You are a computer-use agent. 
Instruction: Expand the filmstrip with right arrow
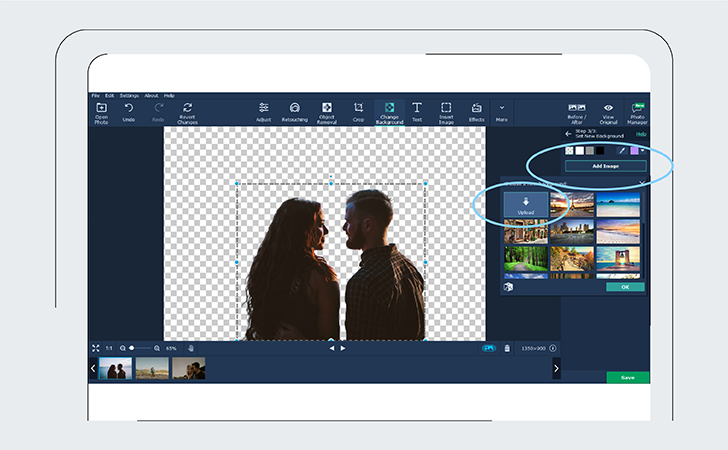556,368
